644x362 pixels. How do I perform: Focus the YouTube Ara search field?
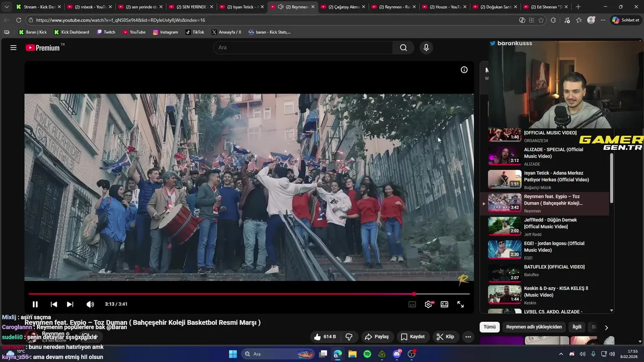click(303, 48)
